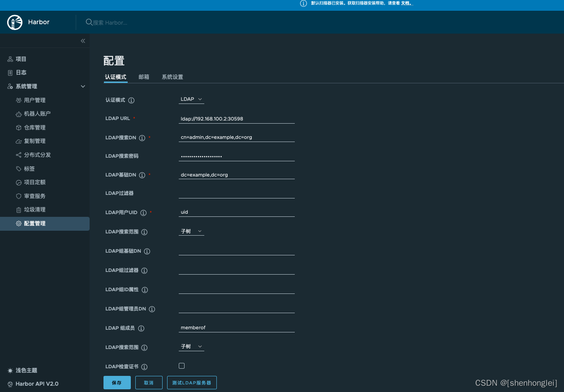Click the 测试LDAP服务器 button

pos(192,383)
